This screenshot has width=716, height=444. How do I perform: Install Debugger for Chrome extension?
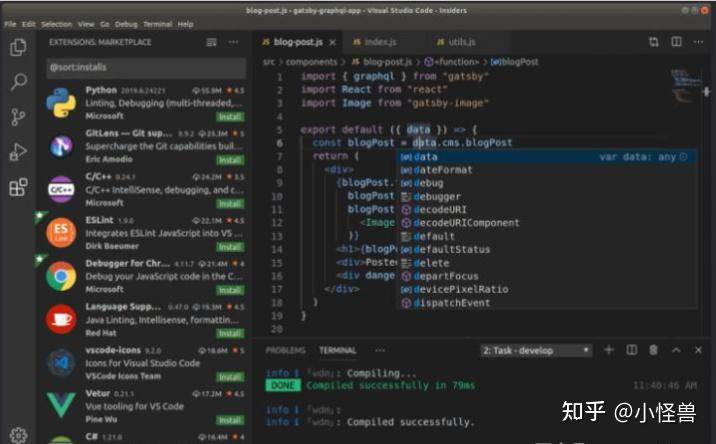click(x=230, y=290)
